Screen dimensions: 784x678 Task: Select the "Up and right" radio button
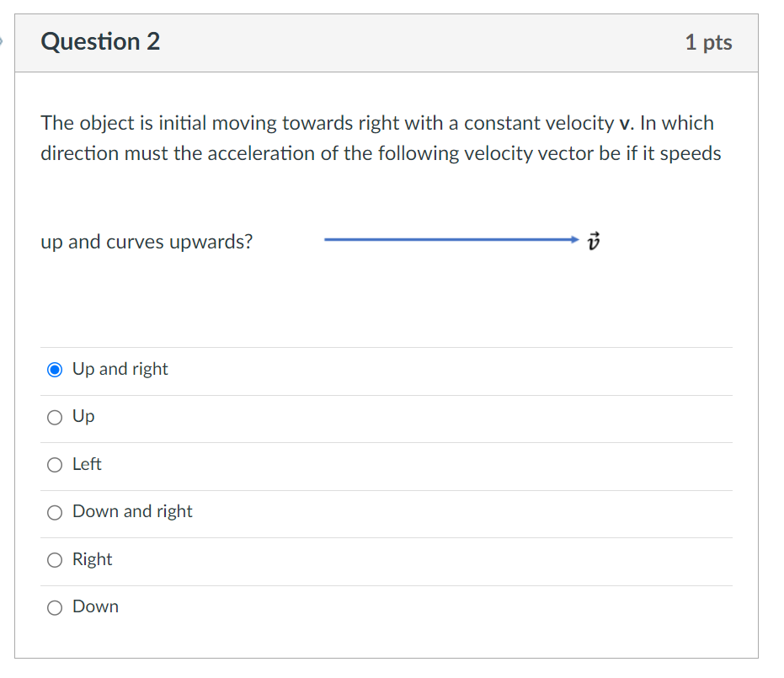(55, 370)
